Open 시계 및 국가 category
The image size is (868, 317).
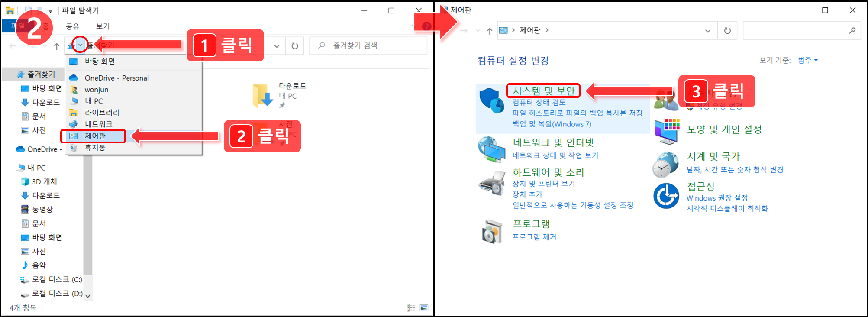713,156
